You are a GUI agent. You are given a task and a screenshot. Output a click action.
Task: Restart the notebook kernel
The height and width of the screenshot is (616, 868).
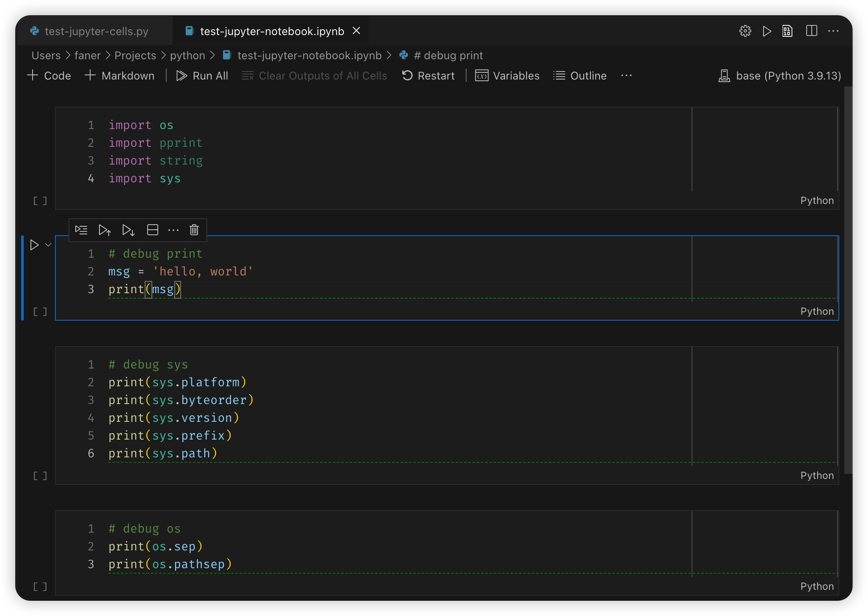tap(428, 75)
